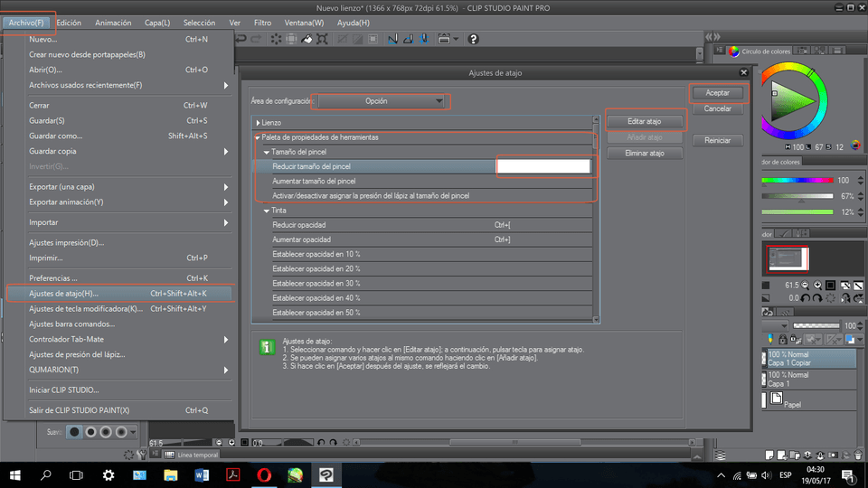Open the Filtro menu
The height and width of the screenshot is (488, 868).
pos(262,23)
